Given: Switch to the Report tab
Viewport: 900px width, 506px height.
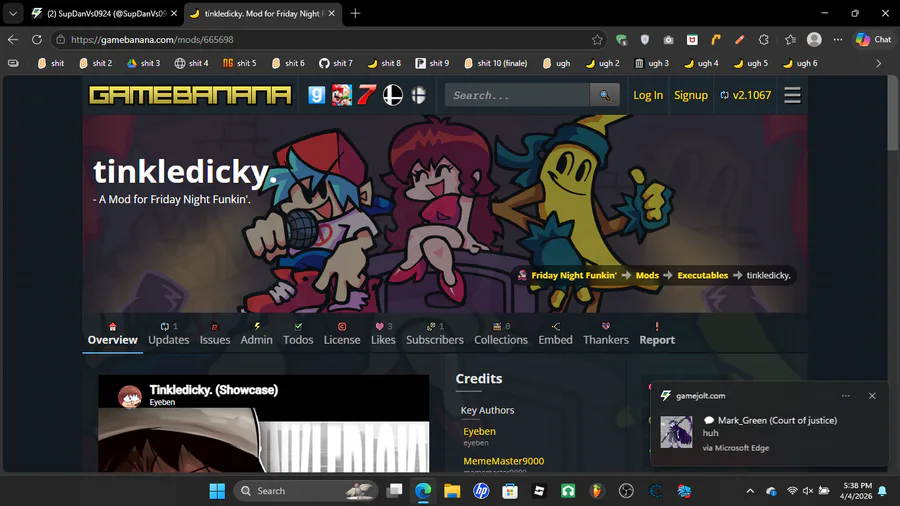Looking at the screenshot, I should point(657,334).
